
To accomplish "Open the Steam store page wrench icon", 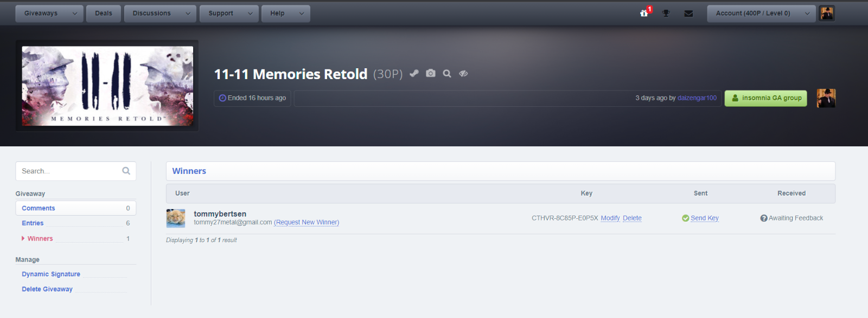I will [x=414, y=74].
